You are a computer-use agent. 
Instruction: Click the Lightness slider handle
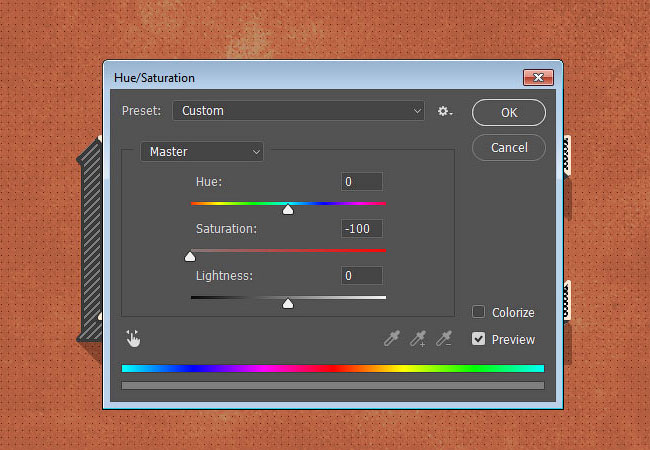[288, 304]
